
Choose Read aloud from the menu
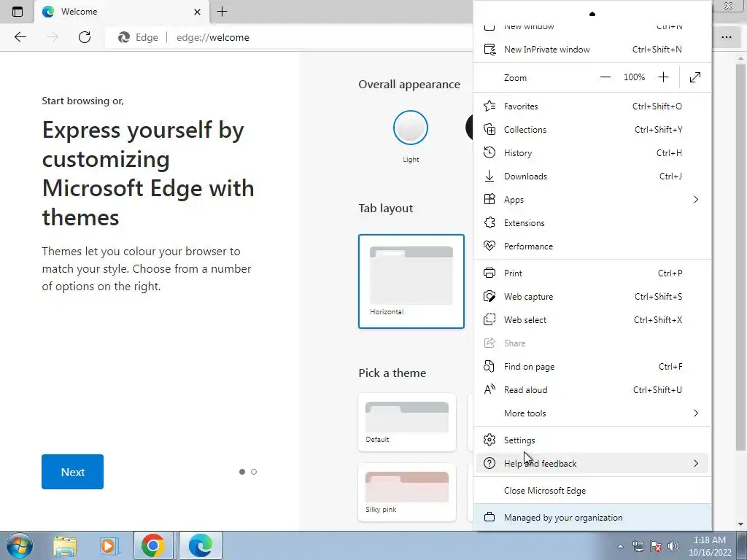[592, 389]
